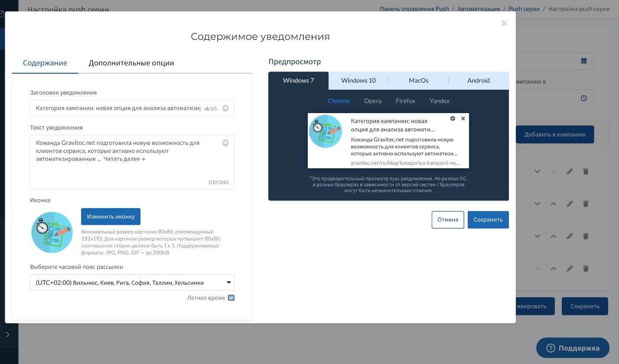619x364 pixels.
Task: Delete fourth push with trash icon
Action: (586, 269)
